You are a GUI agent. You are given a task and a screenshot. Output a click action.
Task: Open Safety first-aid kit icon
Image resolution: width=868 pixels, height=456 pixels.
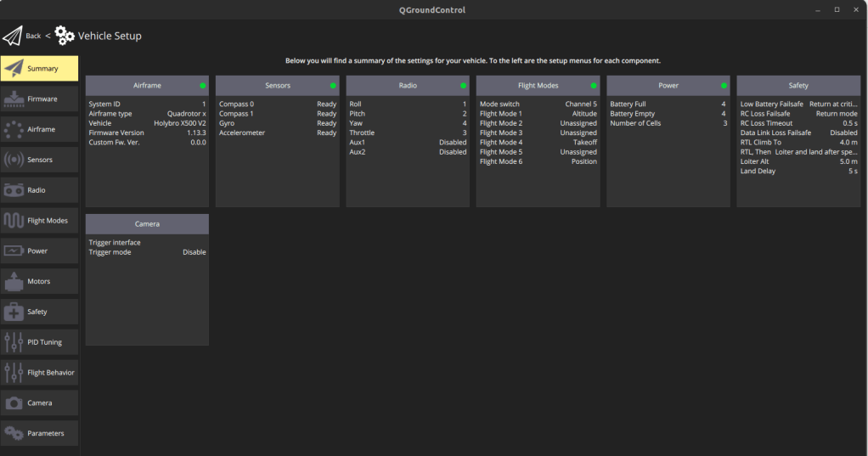[x=14, y=312]
